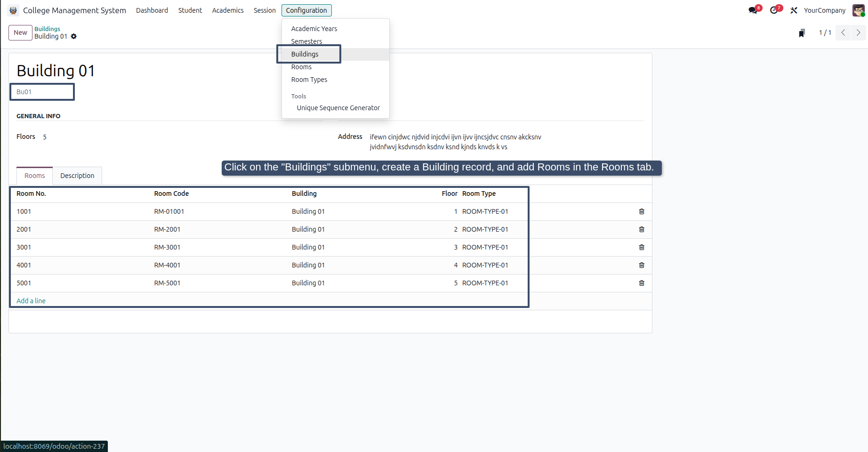Select Room Types from Configuration menu
The height and width of the screenshot is (452, 868).
309,80
